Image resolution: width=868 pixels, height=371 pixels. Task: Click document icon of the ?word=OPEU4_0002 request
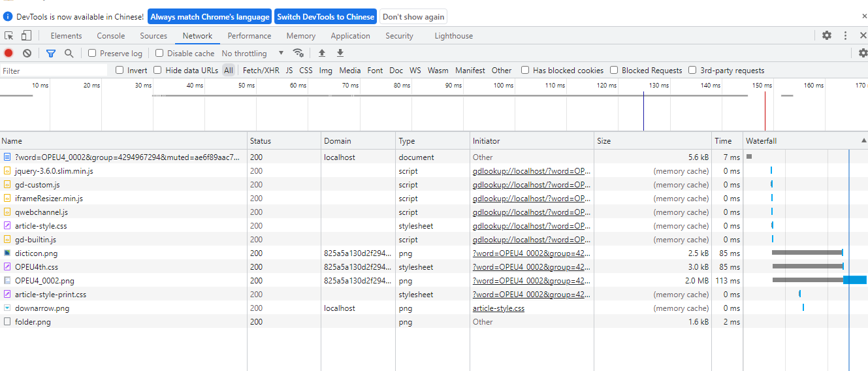click(7, 157)
